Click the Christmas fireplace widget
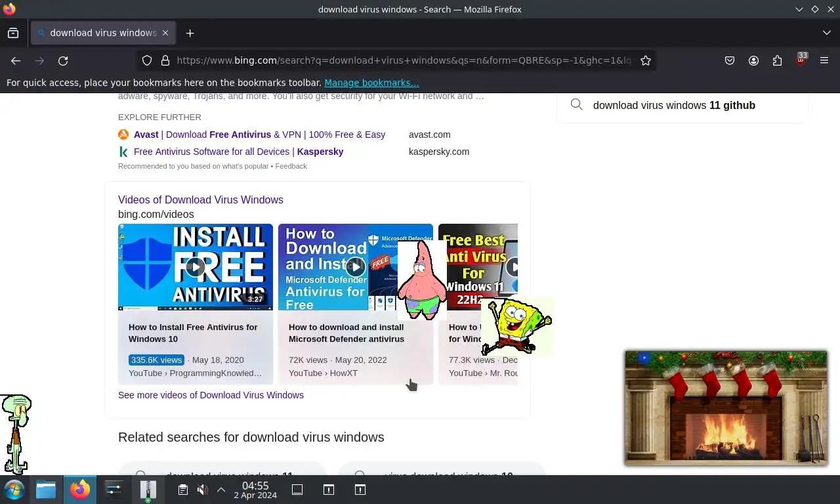 click(x=726, y=408)
